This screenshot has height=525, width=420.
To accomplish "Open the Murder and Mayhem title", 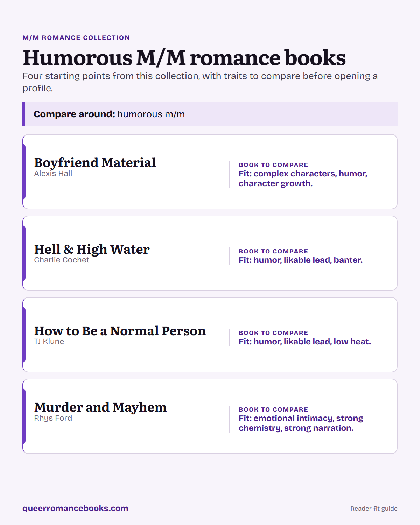I will (x=100, y=407).
